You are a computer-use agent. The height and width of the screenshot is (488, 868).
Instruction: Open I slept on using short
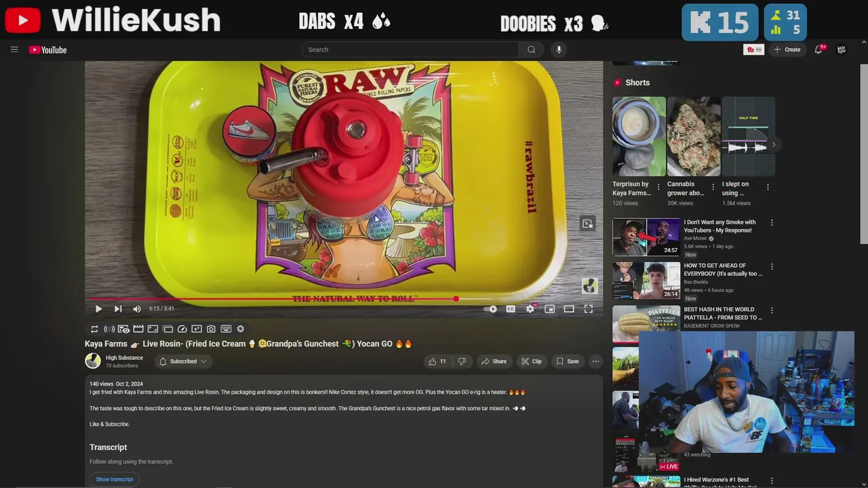749,136
